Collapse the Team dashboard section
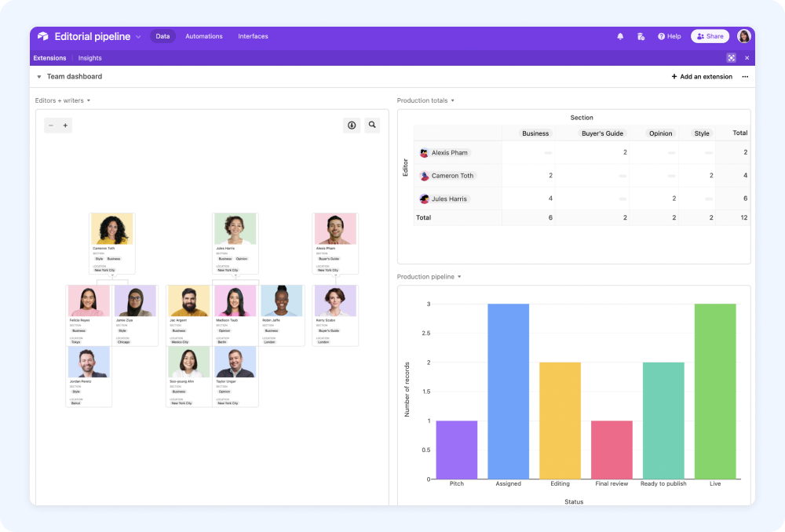 coord(38,76)
